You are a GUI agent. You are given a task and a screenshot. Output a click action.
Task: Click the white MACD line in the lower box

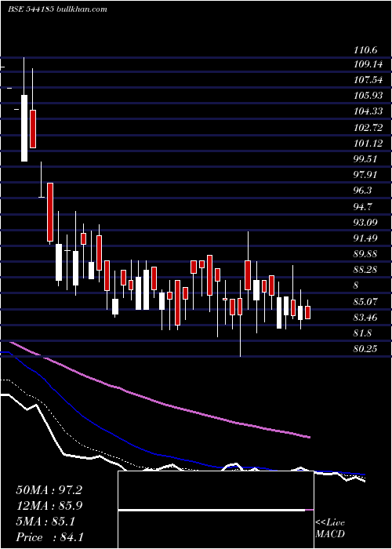coord(212,511)
